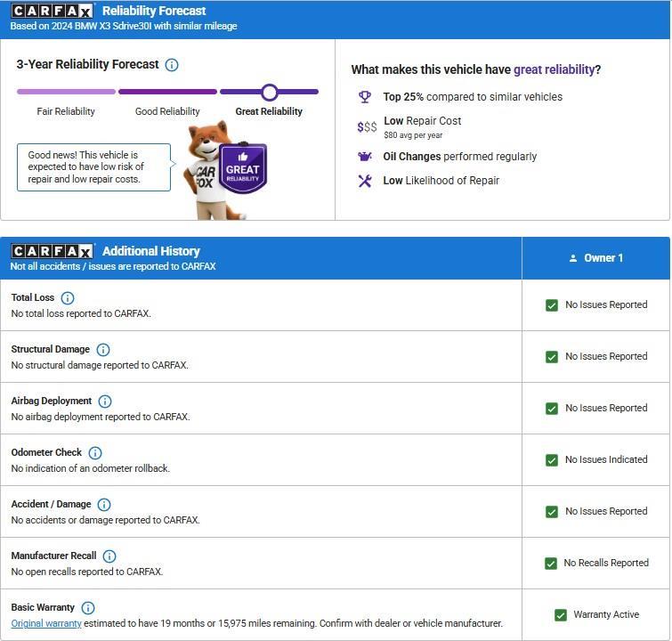Image resolution: width=672 pixels, height=641 pixels.
Task: Click the CARFAX logo in Additional History header
Action: [52, 251]
